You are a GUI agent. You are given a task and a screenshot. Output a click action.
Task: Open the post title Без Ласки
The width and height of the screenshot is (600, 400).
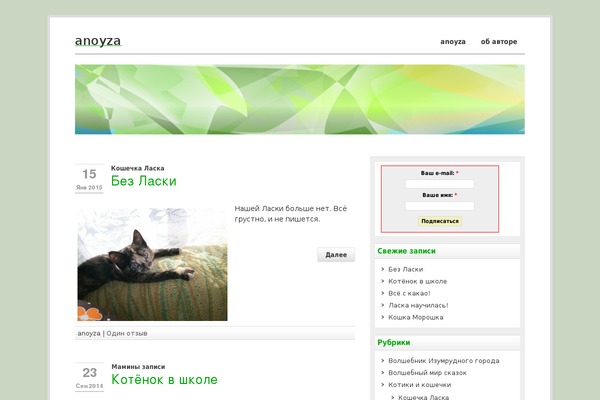143,181
